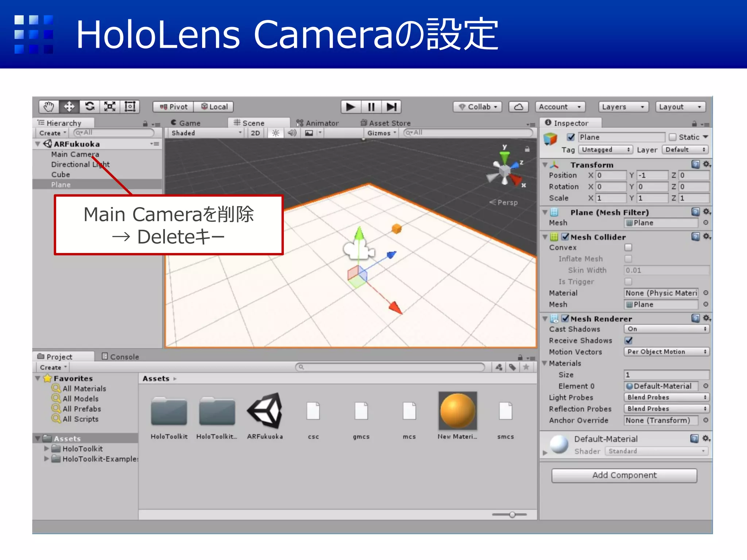The image size is (747, 560).
Task: Open Mesh Filter gear menu
Action: (707, 212)
